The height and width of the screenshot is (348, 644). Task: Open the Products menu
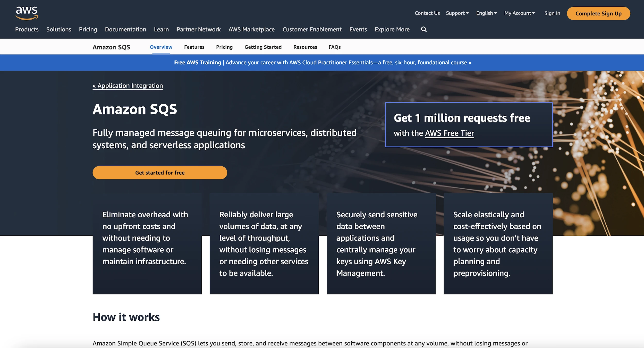(x=27, y=29)
